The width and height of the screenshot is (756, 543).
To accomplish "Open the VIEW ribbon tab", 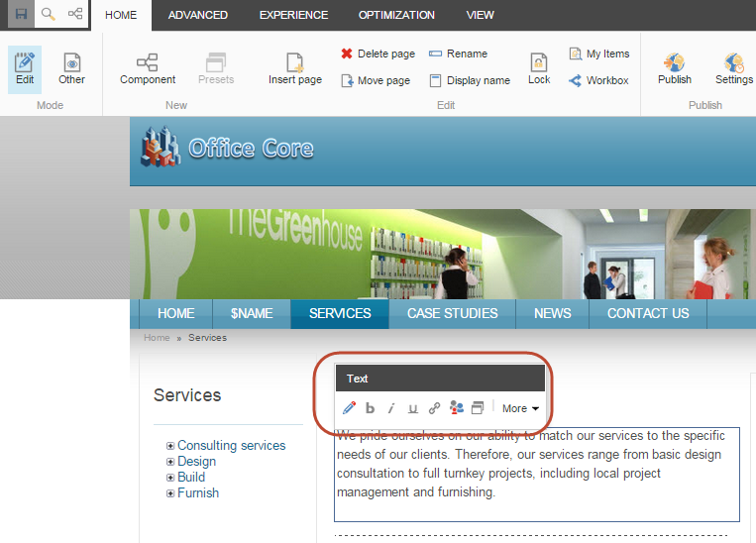I will click(480, 15).
